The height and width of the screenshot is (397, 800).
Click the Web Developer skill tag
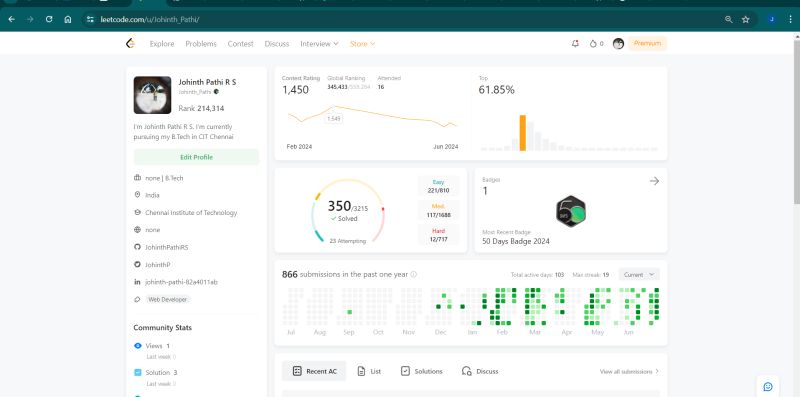(167, 300)
